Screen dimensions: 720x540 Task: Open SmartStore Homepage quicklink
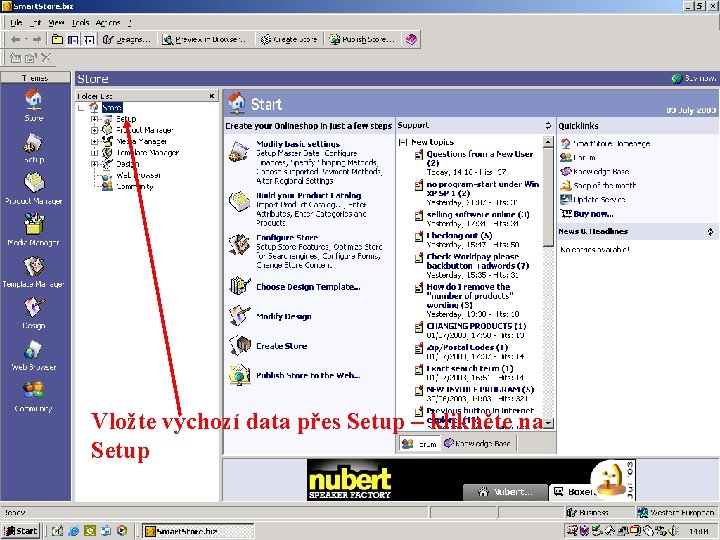coord(611,144)
